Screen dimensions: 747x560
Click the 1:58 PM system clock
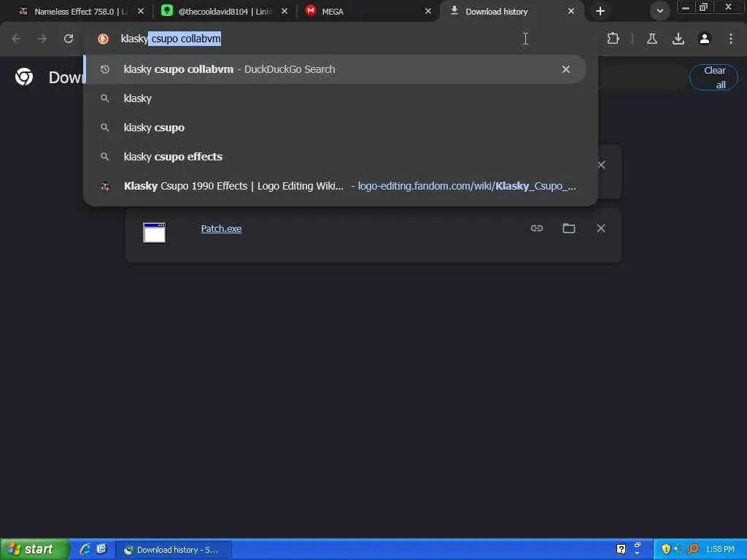tap(720, 550)
